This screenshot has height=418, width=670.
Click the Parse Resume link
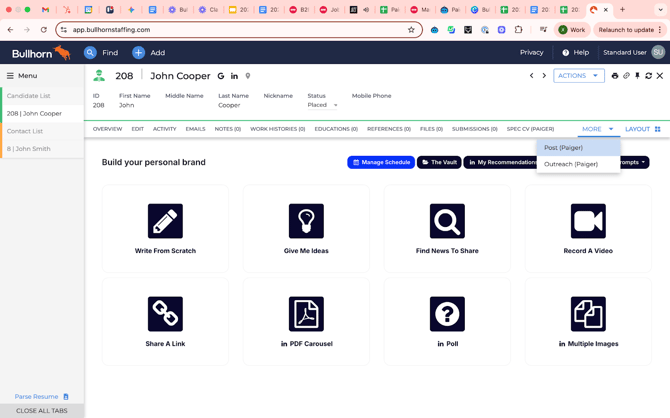[x=37, y=397]
